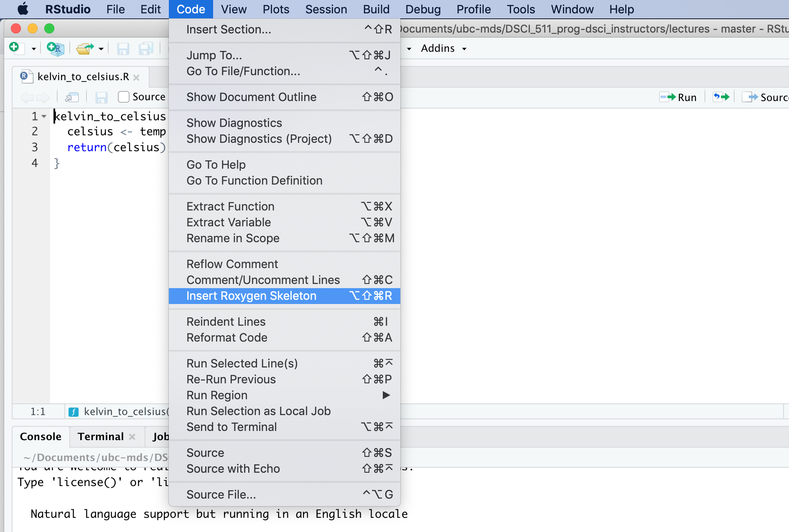Viewport: 789px width, 532px height.
Task: Click the Re-run previous code icon
Action: (x=721, y=97)
